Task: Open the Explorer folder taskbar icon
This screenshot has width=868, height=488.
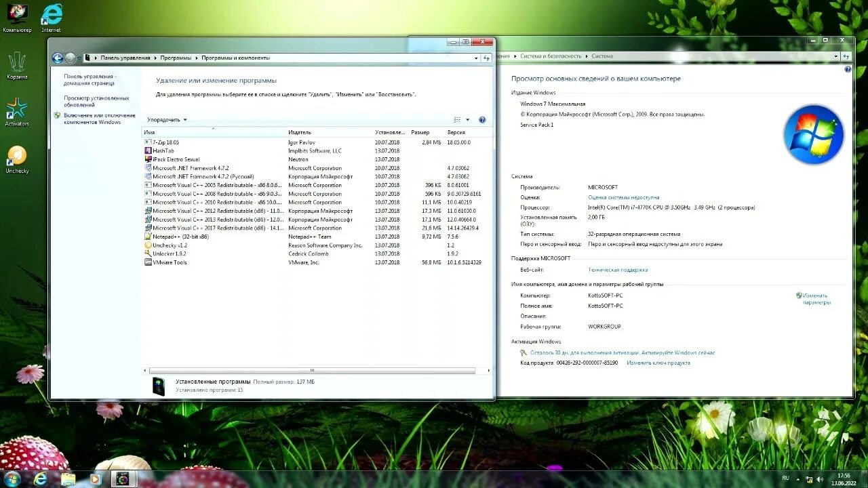Action: click(x=68, y=479)
